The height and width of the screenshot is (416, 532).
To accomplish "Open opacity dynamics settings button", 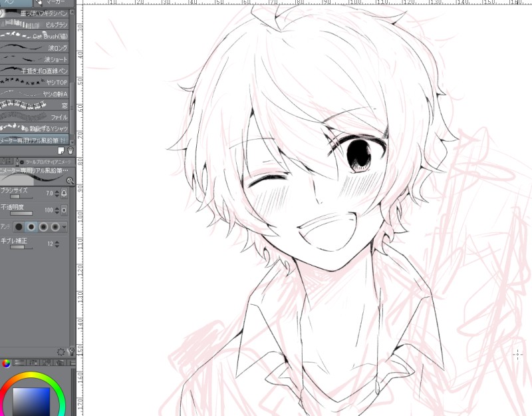I will point(64,210).
